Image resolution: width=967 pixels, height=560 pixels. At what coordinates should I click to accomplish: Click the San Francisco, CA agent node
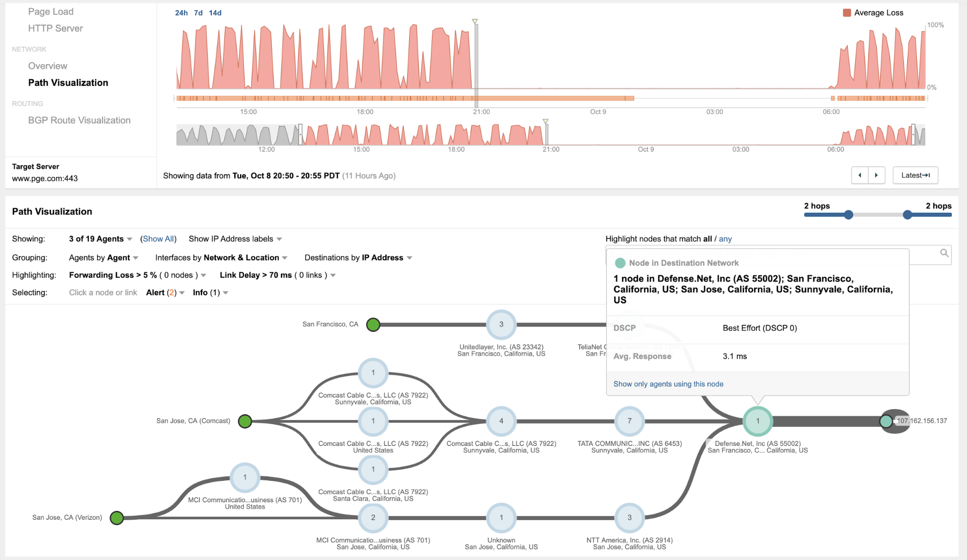click(373, 324)
